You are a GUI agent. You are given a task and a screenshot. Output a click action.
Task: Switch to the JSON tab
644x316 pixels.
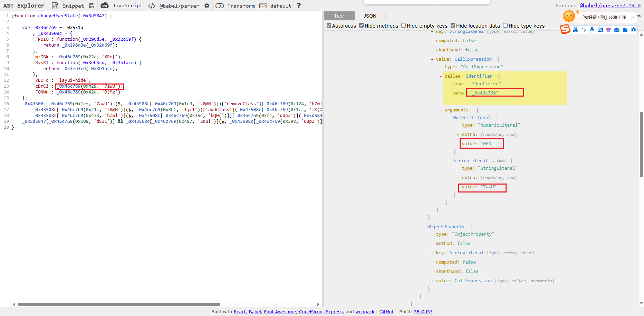pos(370,16)
